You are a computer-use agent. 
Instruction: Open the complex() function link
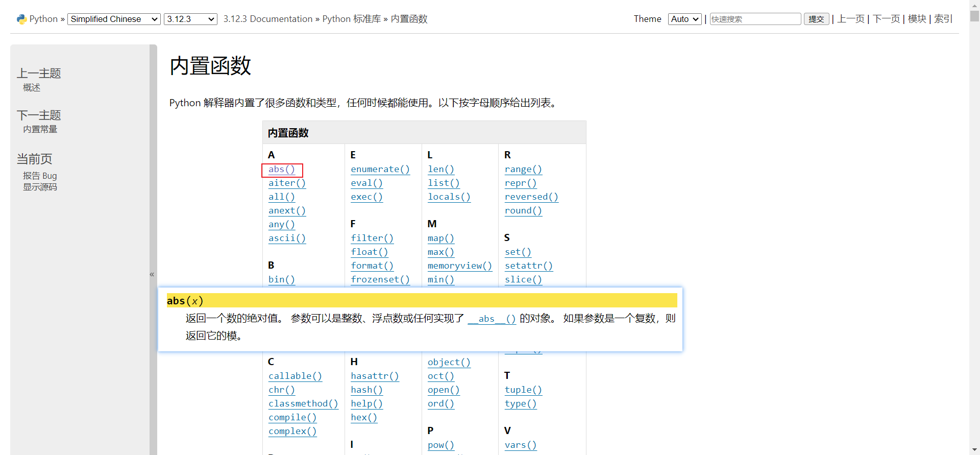point(292,432)
